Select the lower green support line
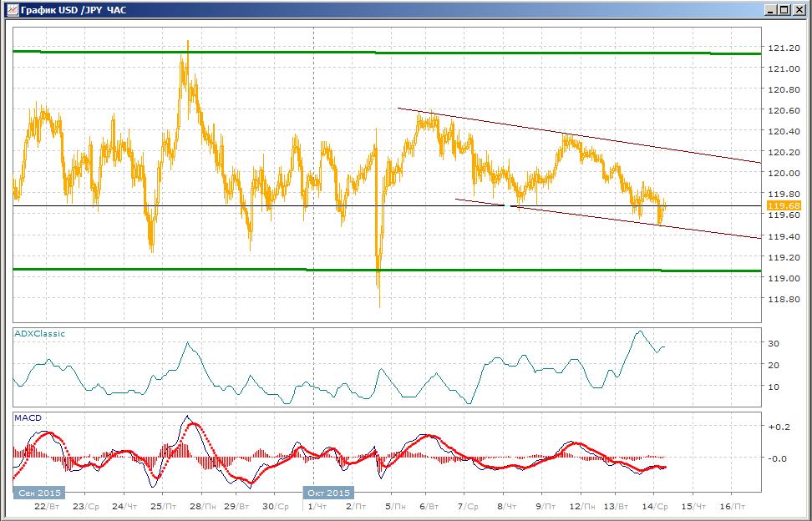812x521 pixels. point(387,270)
